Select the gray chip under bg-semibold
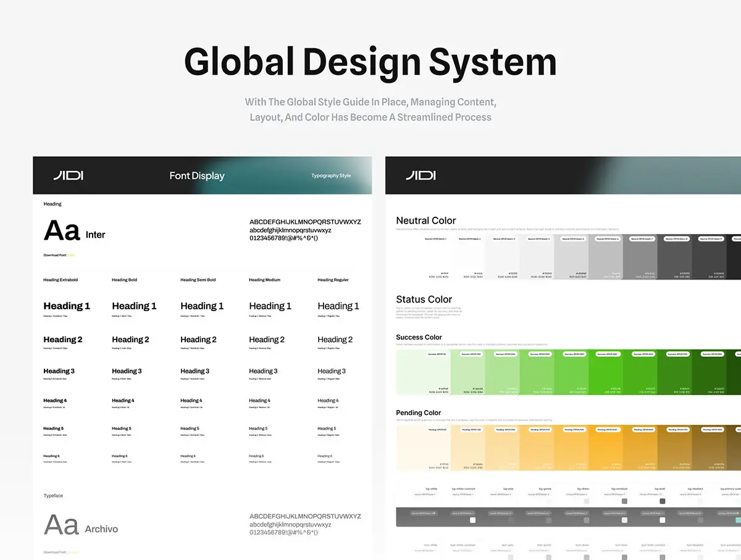The image size is (741, 560). 624,501
